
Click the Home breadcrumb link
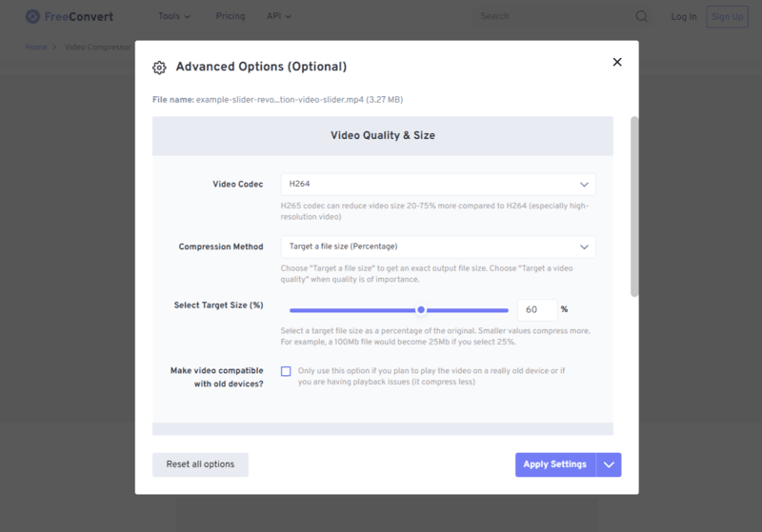tap(36, 47)
